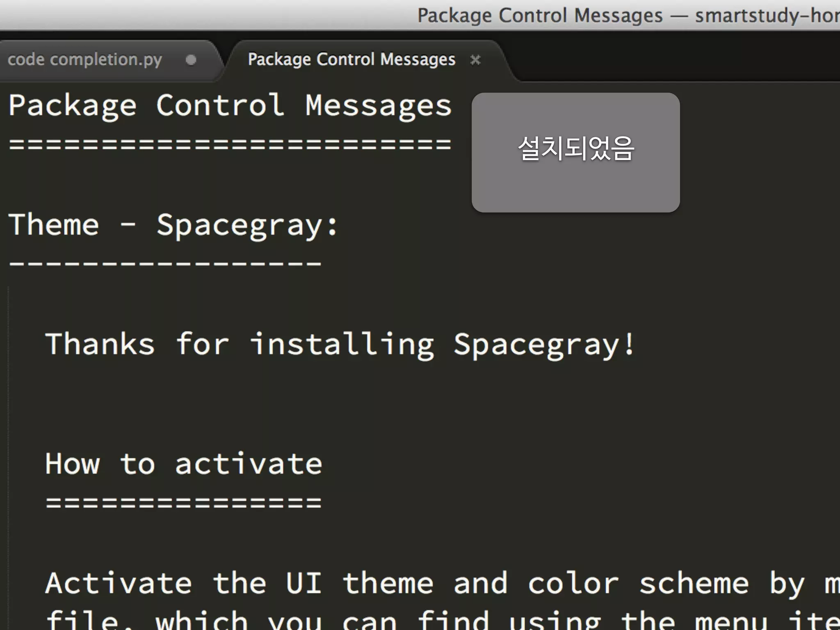Click the dashed underline below 'Theme - Spacegray:'
The height and width of the screenshot is (630, 840).
[x=165, y=264]
